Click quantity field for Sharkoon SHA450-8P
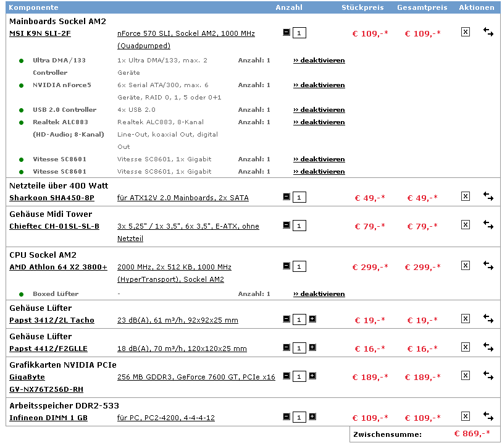The height and width of the screenshot is (448, 502). [299, 197]
